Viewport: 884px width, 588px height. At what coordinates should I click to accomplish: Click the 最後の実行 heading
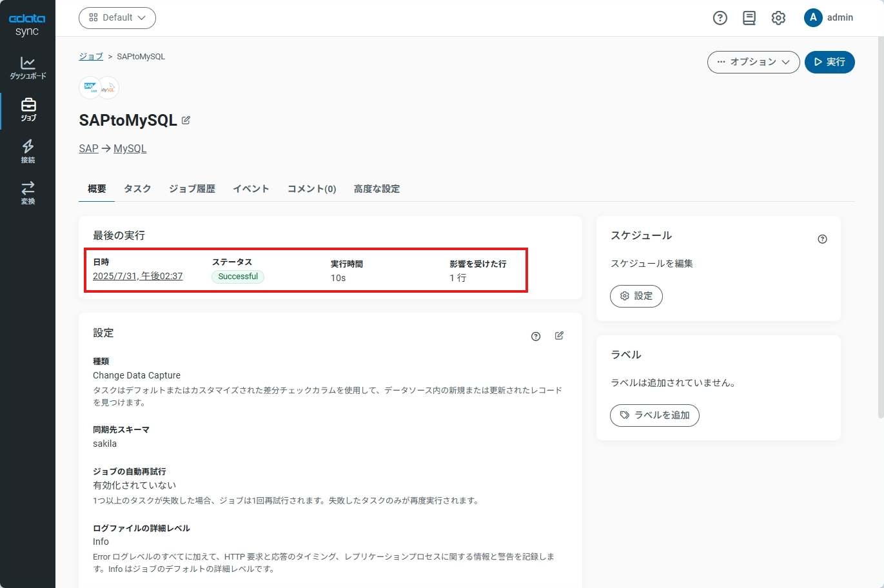[119, 235]
